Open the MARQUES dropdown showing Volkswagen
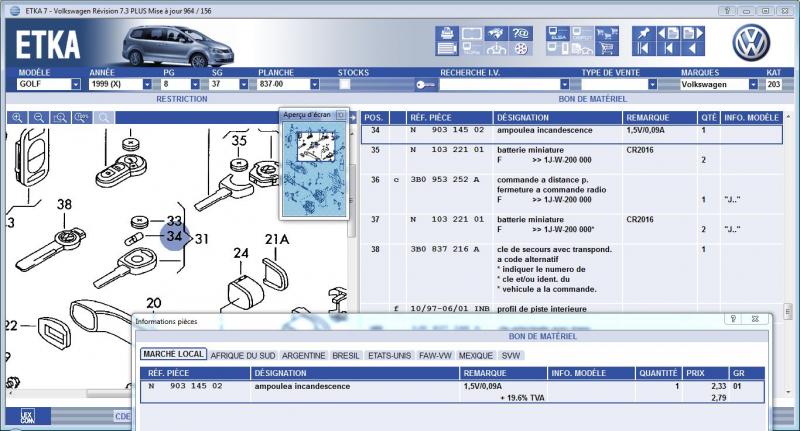 coord(753,84)
